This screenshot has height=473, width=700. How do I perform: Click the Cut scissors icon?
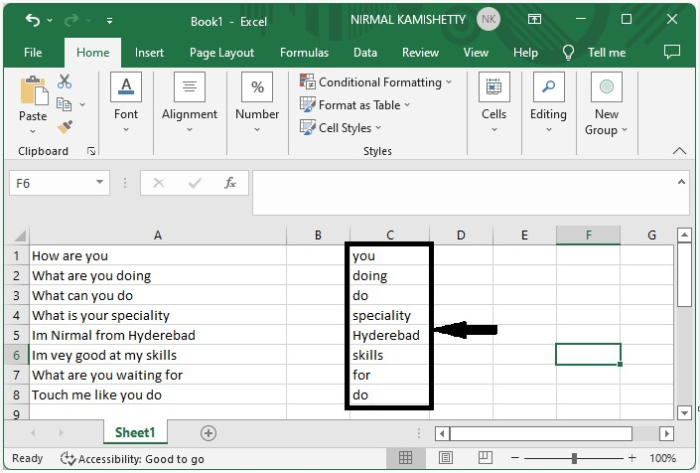click(65, 82)
